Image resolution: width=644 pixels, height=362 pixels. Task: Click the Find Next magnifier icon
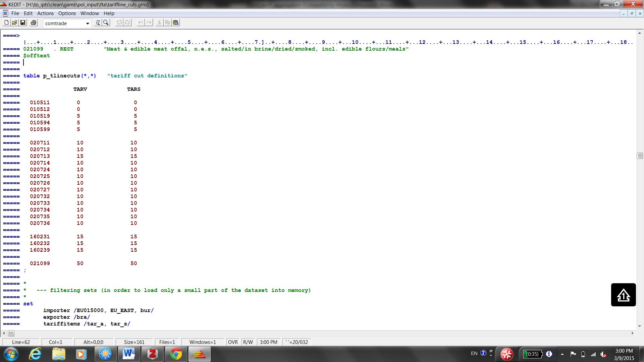tap(98, 22)
